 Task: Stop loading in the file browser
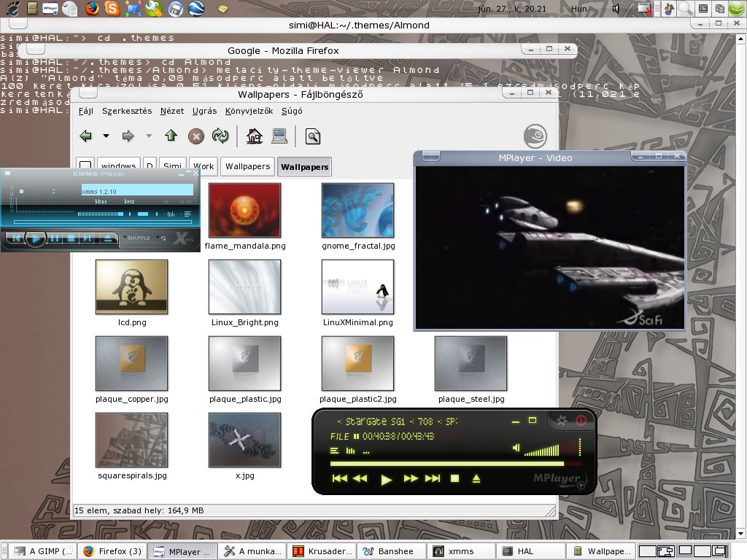pos(196,136)
